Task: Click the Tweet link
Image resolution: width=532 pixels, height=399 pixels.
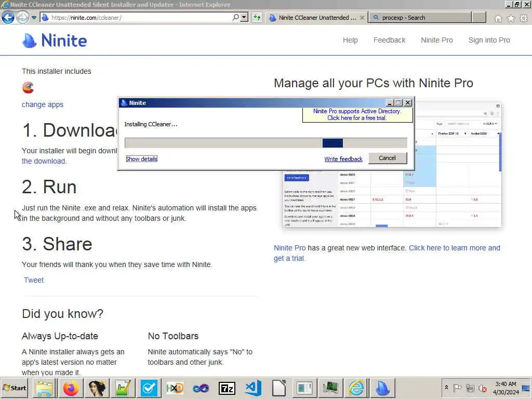Action: pyautogui.click(x=34, y=280)
